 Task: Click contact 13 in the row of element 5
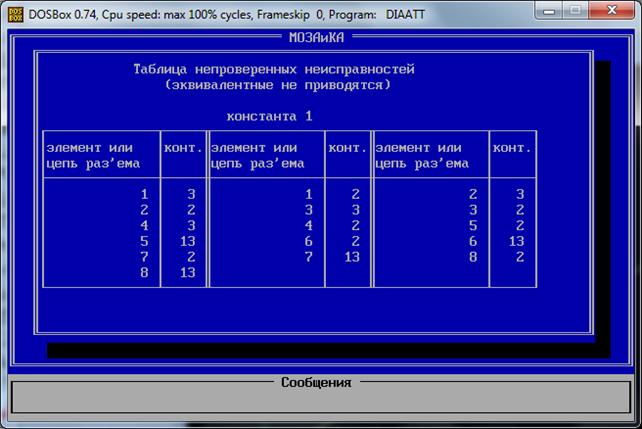(188, 241)
